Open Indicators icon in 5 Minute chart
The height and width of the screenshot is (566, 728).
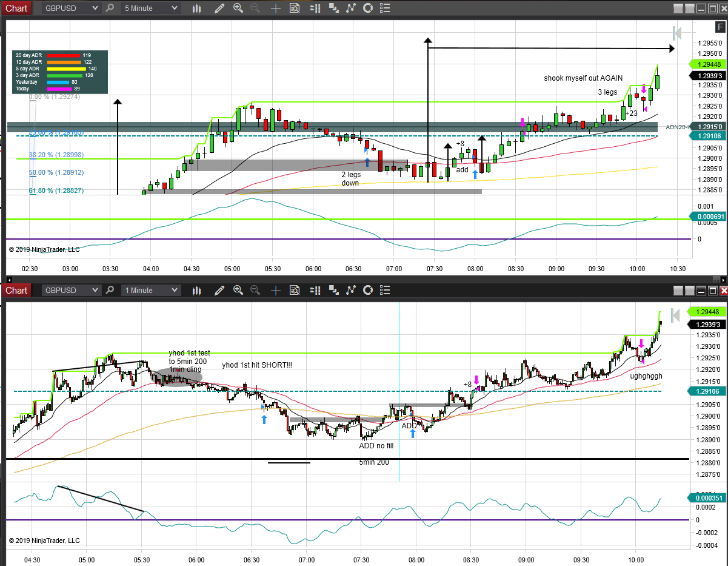point(351,8)
